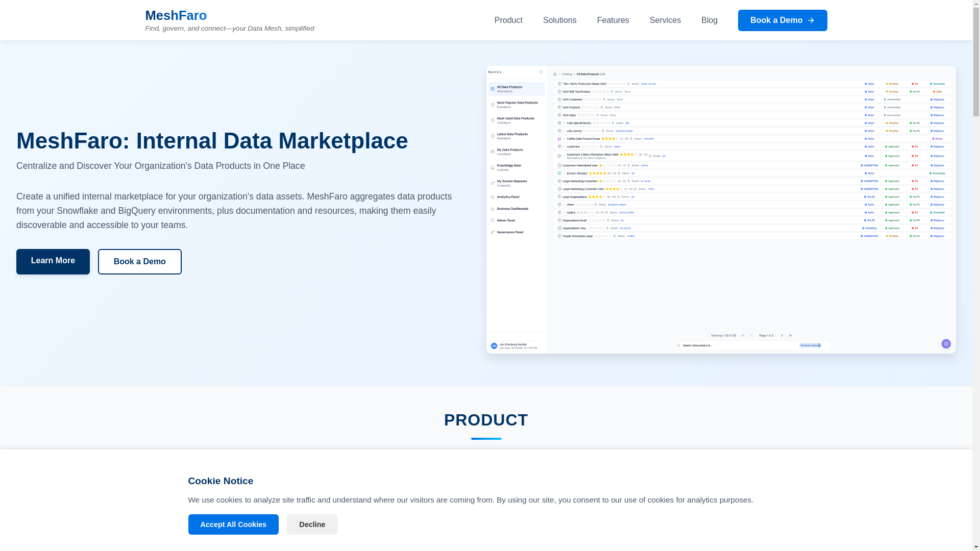
Task: Click the hero Book a Demo button
Action: [x=140, y=262]
